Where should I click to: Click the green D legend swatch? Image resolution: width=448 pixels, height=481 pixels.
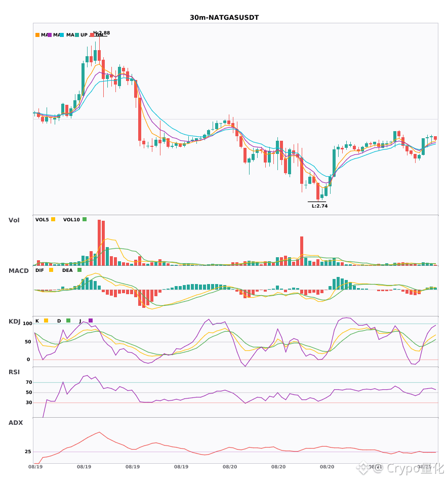coord(68,320)
